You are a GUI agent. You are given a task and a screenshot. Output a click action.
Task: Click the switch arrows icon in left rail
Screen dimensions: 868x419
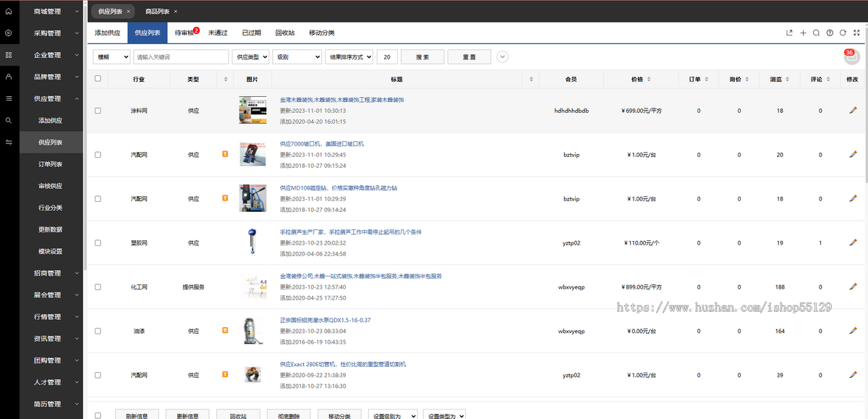[x=9, y=142]
